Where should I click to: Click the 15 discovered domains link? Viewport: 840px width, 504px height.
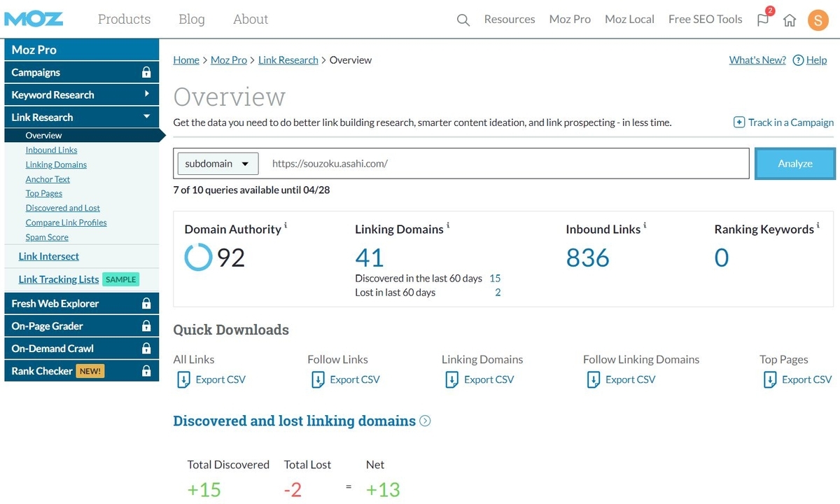[495, 278]
